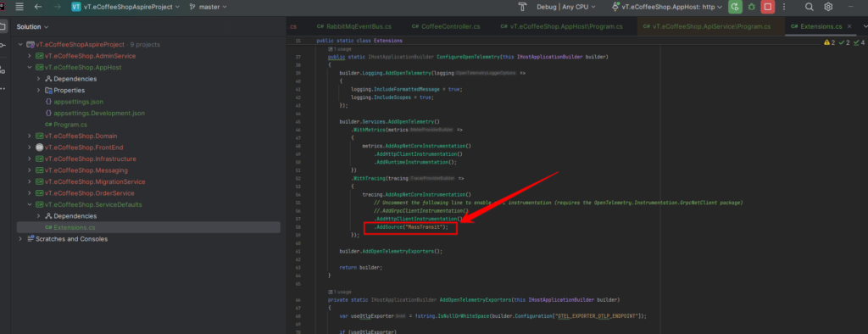Open the Commit tool window icon
Viewport: 868px width, 334px height.
(x=3, y=46)
